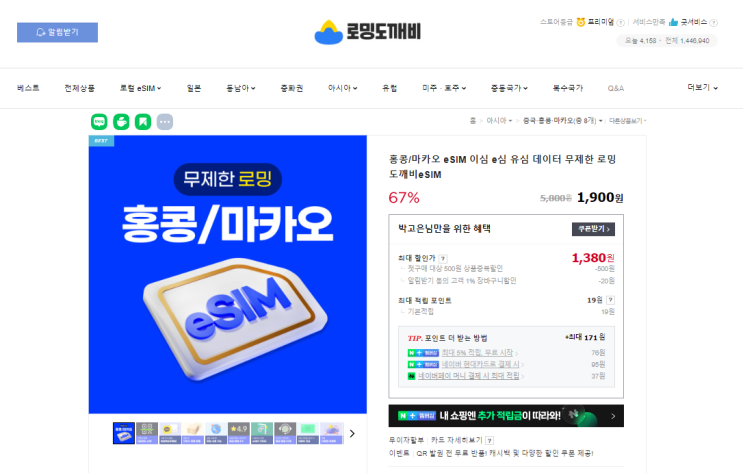Click the help icon beside 최대 할인가
The width and height of the screenshot is (743, 473).
[x=443, y=258]
